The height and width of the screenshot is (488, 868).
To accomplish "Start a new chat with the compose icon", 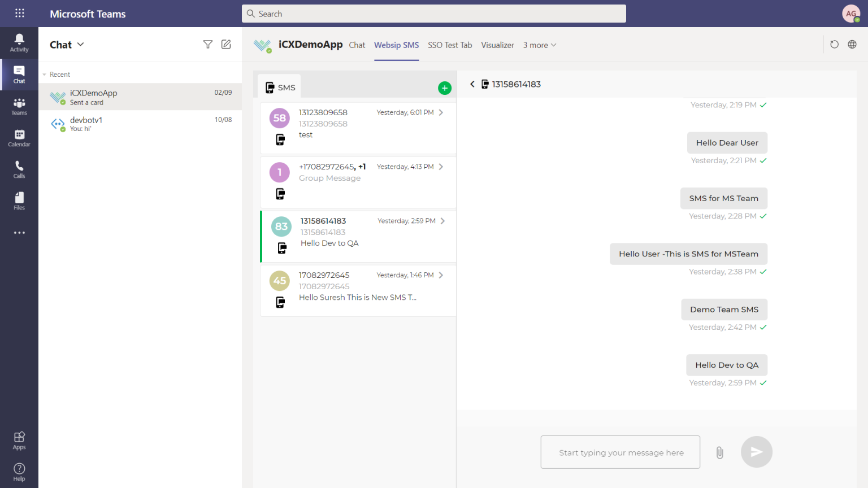I will 226,43.
